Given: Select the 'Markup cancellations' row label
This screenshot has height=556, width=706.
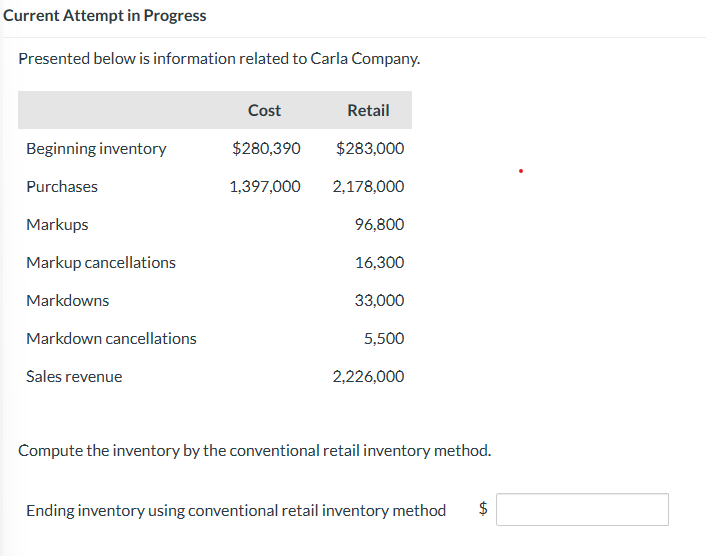Looking at the screenshot, I should coord(101,262).
